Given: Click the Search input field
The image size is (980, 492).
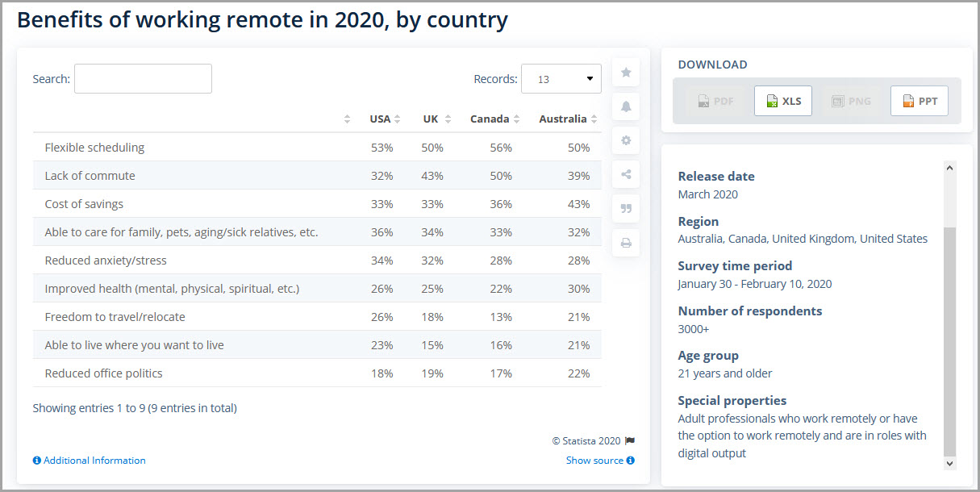Looking at the screenshot, I should pos(143,79).
